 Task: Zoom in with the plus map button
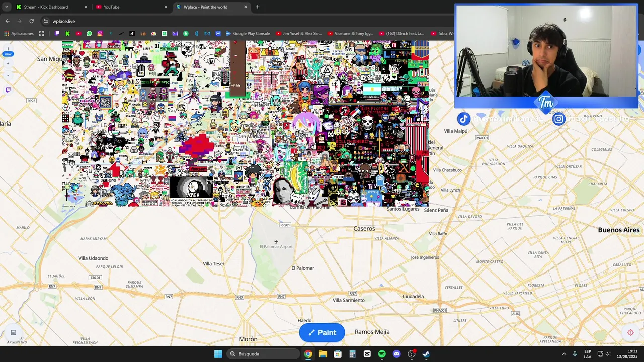point(8,64)
